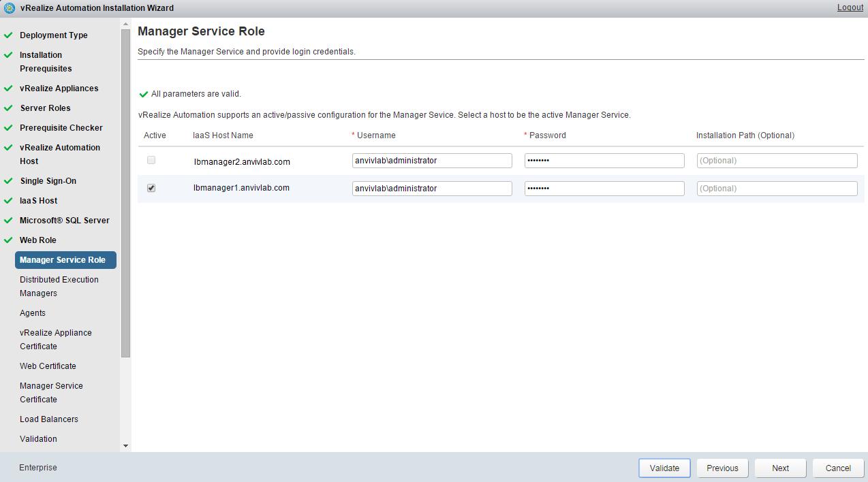Image resolution: width=868 pixels, height=482 pixels.
Task: Click the green checkmark beside Server Roles
Action: (x=8, y=108)
